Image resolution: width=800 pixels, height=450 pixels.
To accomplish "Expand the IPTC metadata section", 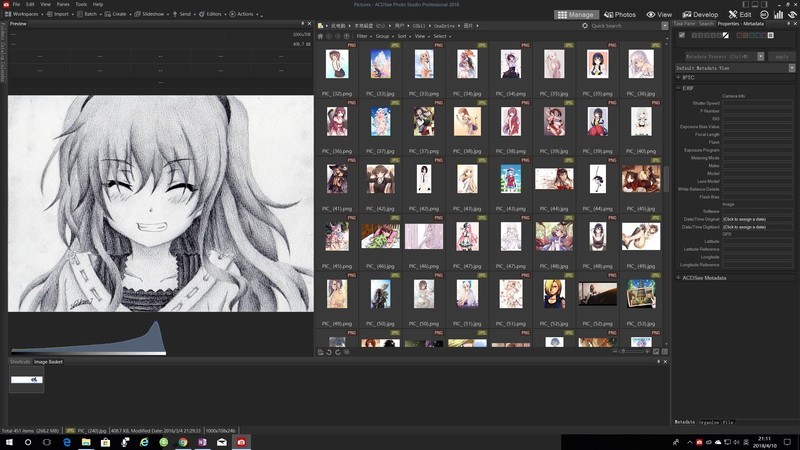I will point(688,77).
